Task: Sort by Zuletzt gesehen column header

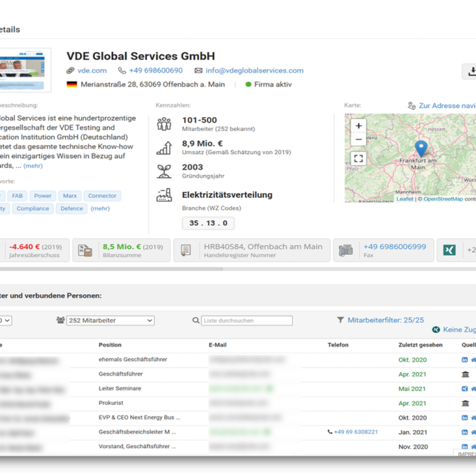Action: (x=420, y=345)
